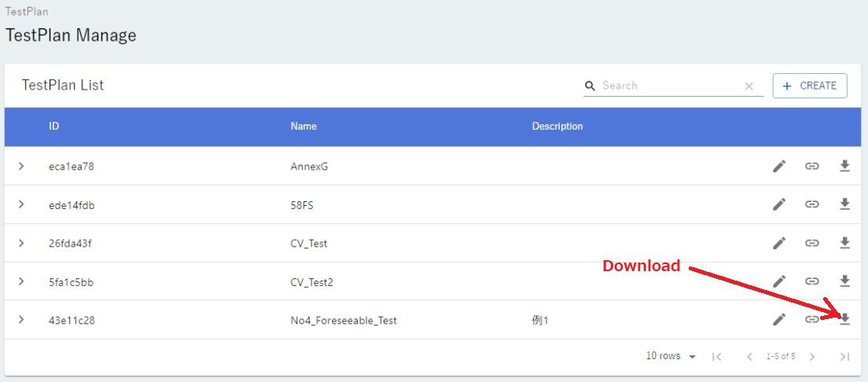Clear the search field with X icon
Screen dimensions: 868x382
click(748, 86)
